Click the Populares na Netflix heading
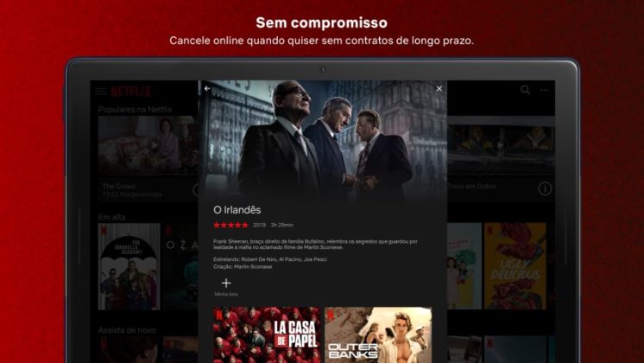 (x=135, y=110)
